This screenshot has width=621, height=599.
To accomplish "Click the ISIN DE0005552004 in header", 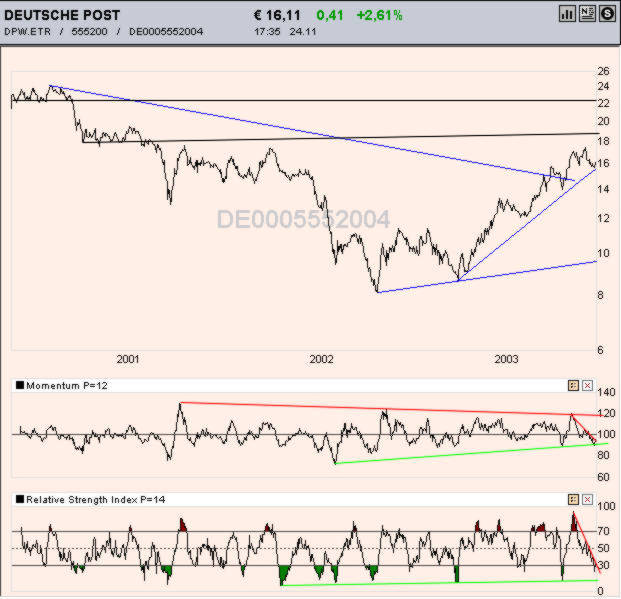I will point(166,32).
